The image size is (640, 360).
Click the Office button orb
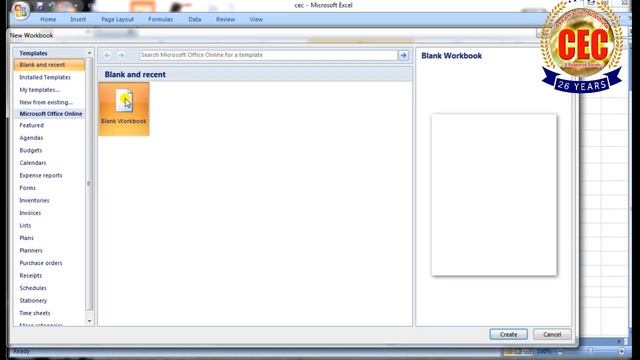pos(20,10)
